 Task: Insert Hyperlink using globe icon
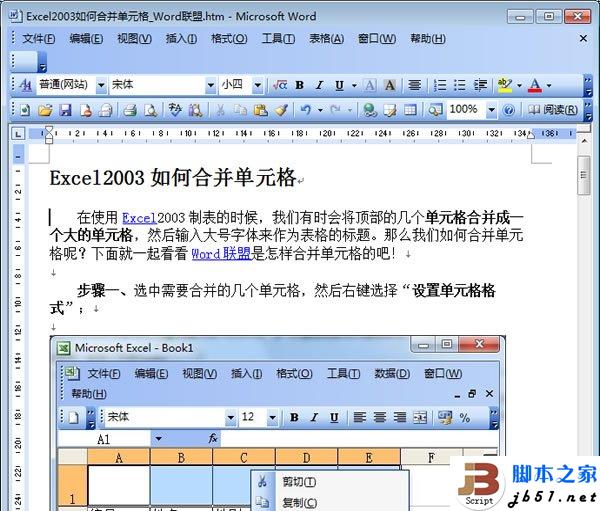coord(370,111)
